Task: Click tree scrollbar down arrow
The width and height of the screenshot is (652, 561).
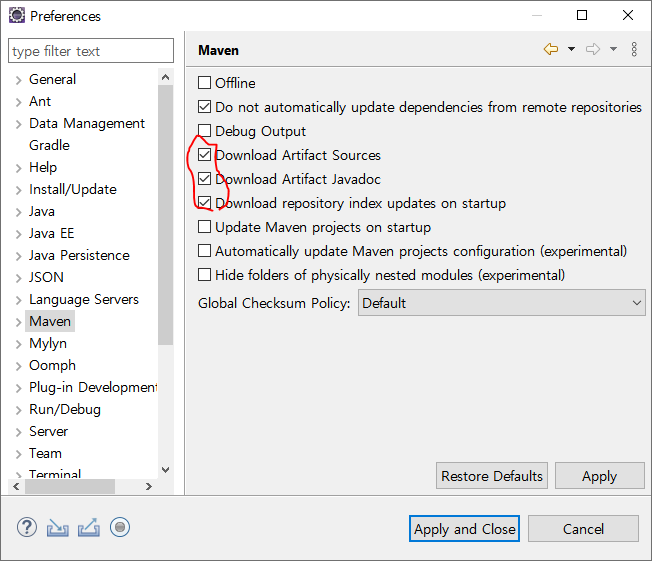Action: pos(165,470)
